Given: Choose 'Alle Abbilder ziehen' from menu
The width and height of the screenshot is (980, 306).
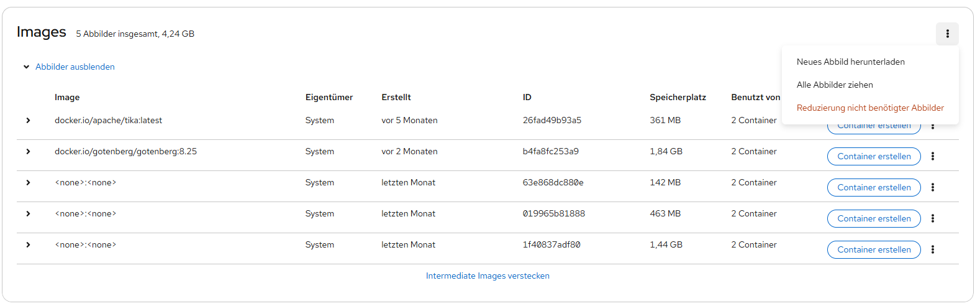Looking at the screenshot, I should point(835,85).
